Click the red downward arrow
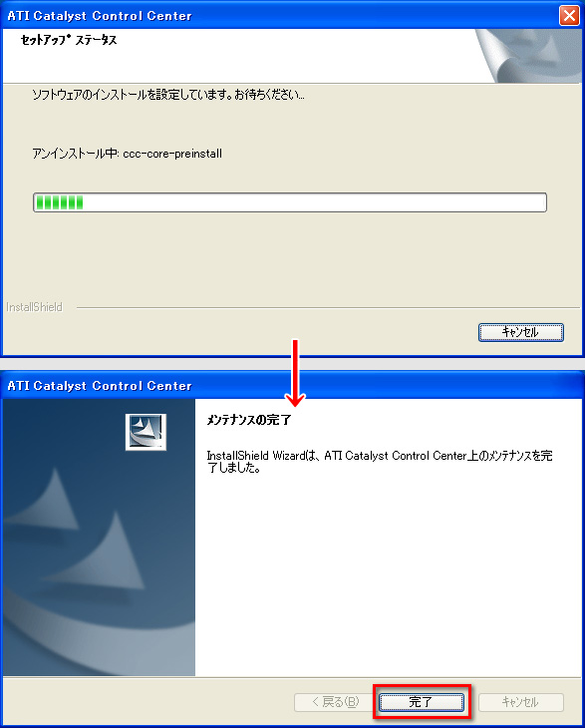Image resolution: width=585 pixels, height=728 pixels. 295,373
